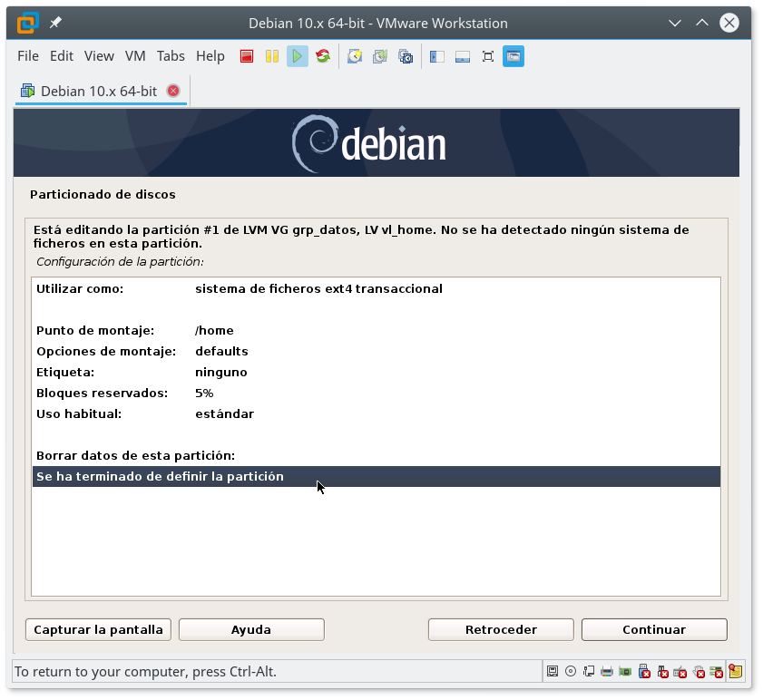Click the Restart guest icon
763x700 pixels.
tap(323, 56)
